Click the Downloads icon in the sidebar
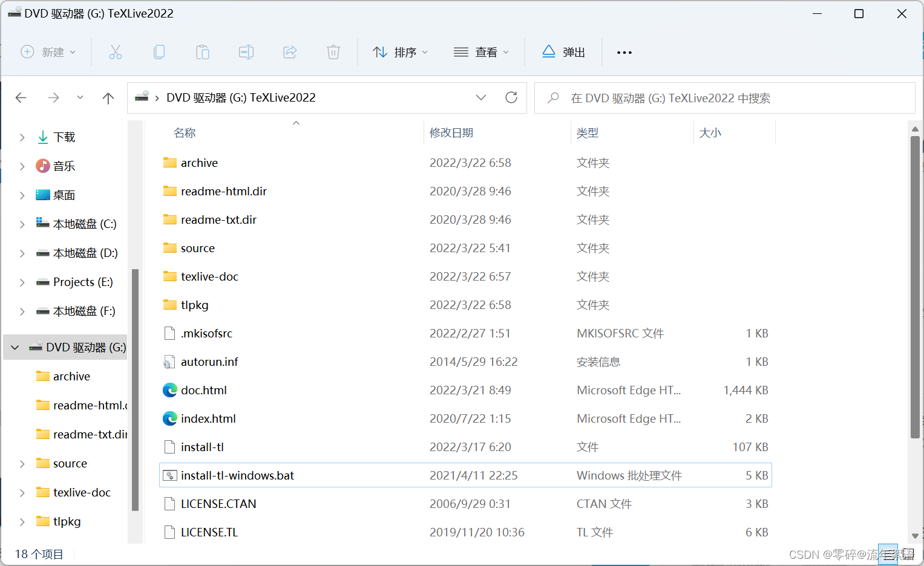The height and width of the screenshot is (566, 924). 43,137
